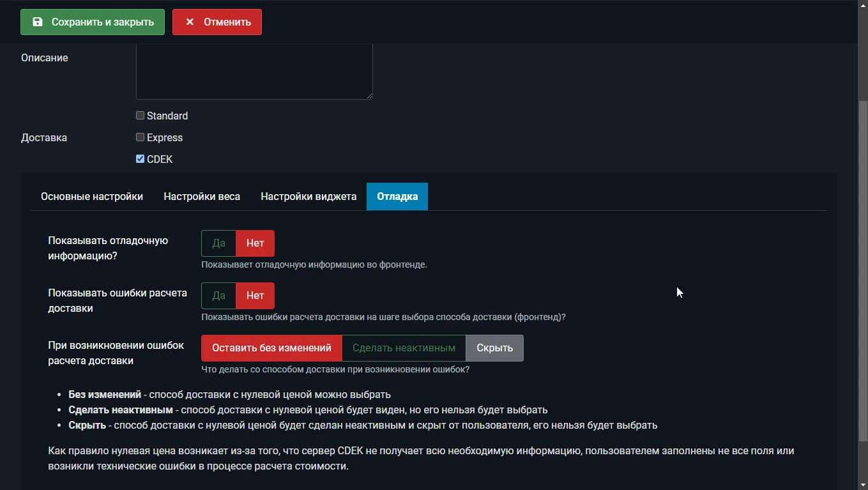Click hint 'Показывает отладочную информацию во фронтенде.'

pos(314,264)
